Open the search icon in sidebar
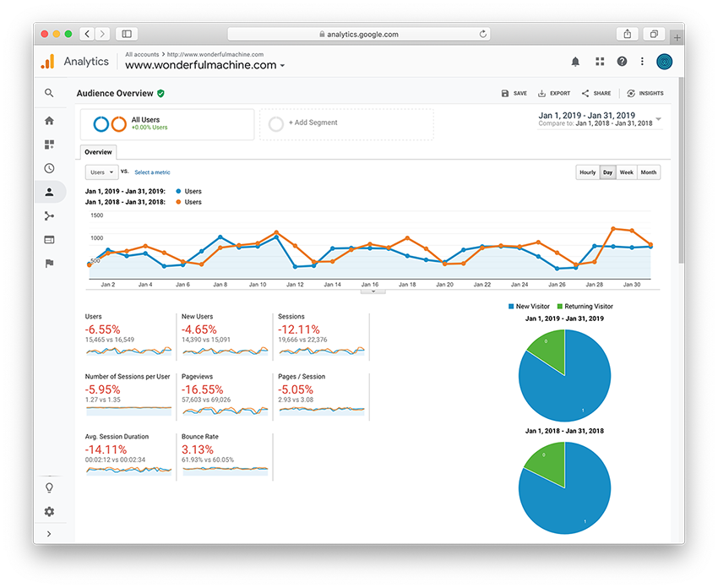 49,93
